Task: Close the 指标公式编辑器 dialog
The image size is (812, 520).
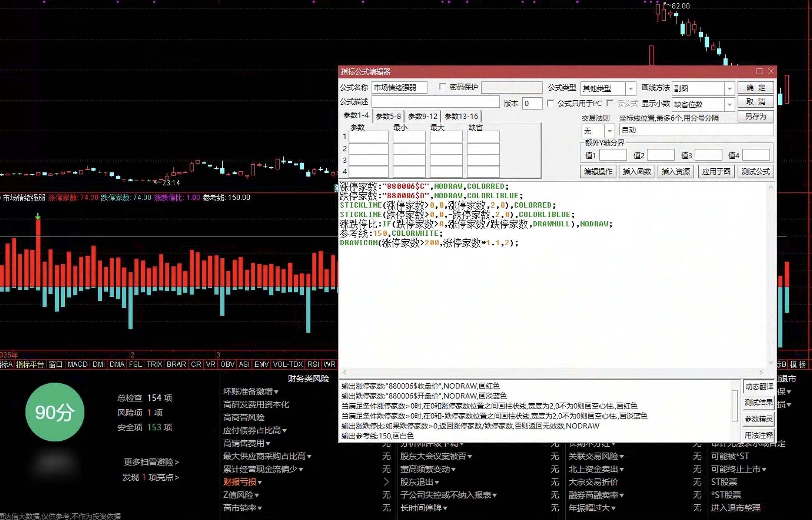Action: click(x=771, y=71)
